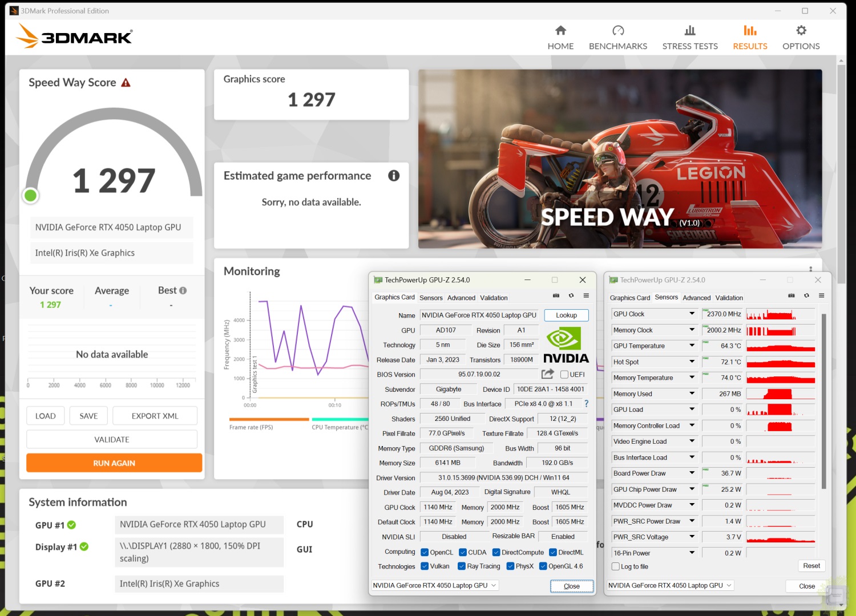
Task: Go to Stress Tests bar-chart icon
Action: click(690, 31)
